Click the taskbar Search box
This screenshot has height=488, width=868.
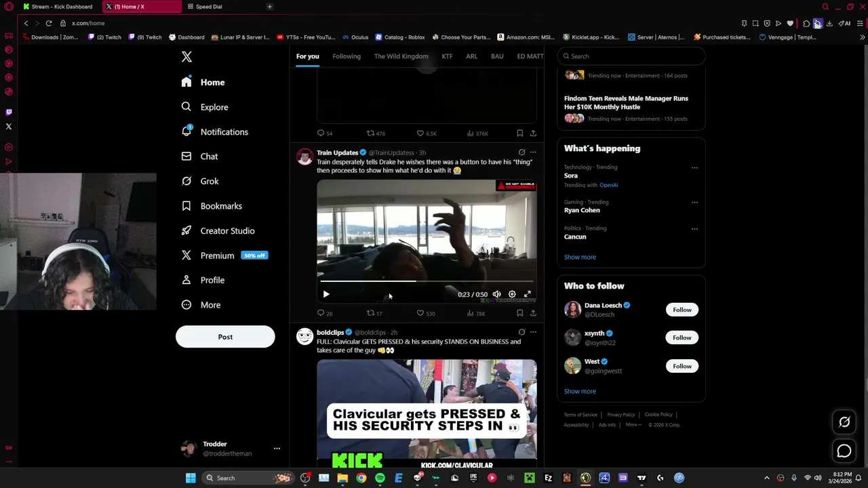click(x=248, y=478)
